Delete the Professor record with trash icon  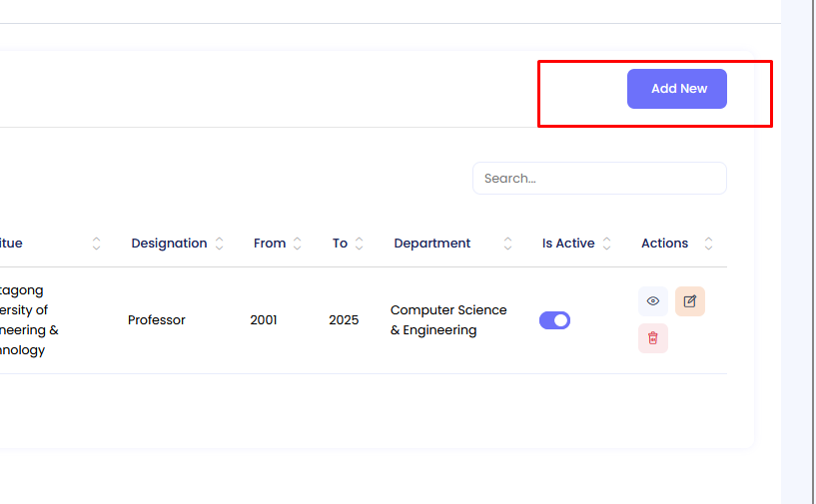click(x=653, y=338)
